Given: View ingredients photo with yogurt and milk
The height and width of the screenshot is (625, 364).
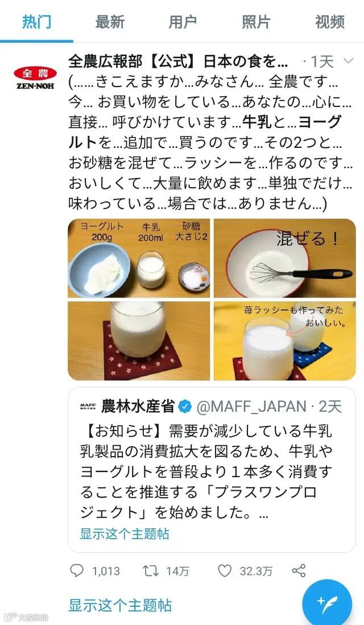Looking at the screenshot, I should click(139, 258).
